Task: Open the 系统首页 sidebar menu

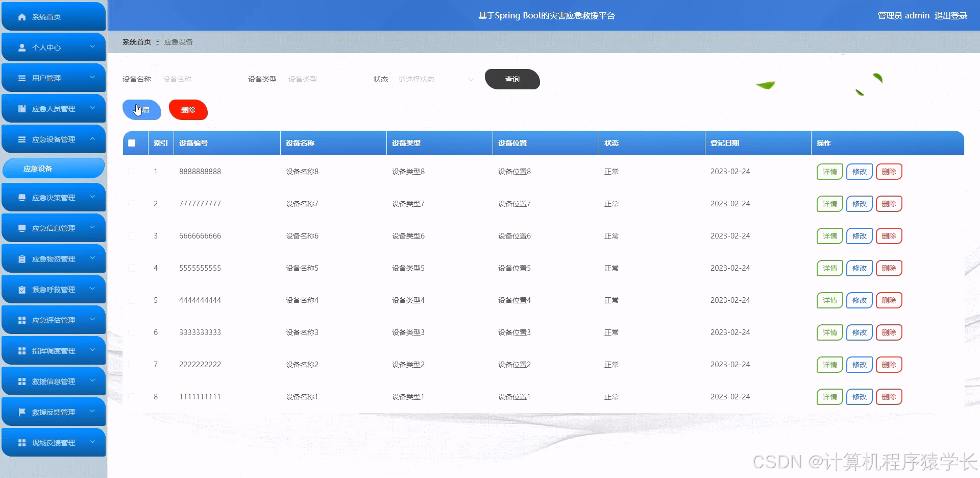Action: 54,17
